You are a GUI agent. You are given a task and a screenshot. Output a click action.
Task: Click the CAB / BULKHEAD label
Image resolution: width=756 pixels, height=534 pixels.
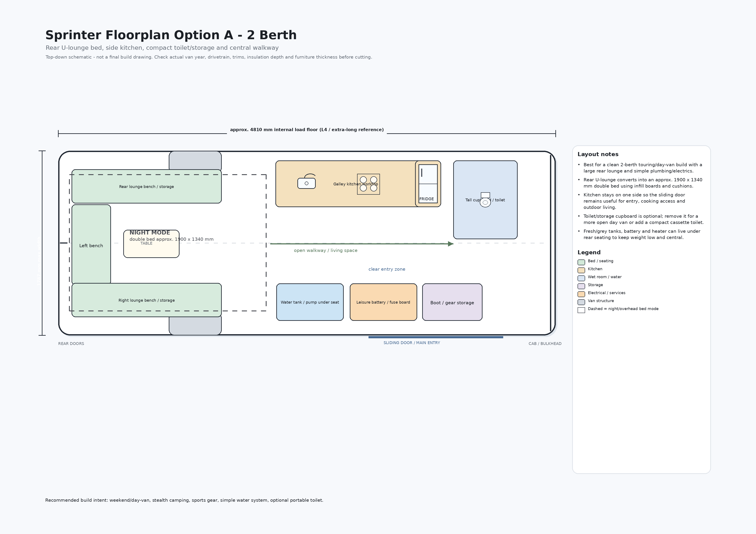545,343
